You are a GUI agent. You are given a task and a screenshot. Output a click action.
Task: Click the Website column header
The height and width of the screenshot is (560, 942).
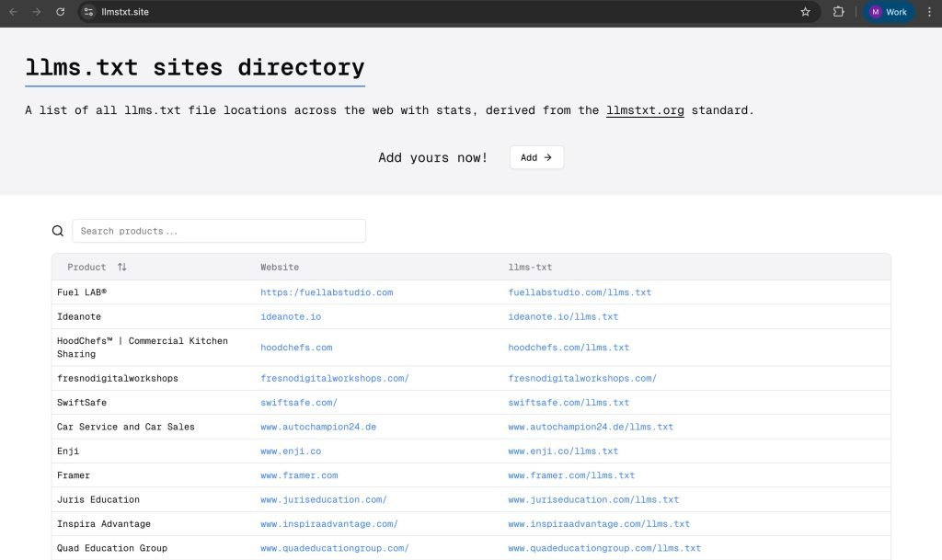(x=280, y=267)
